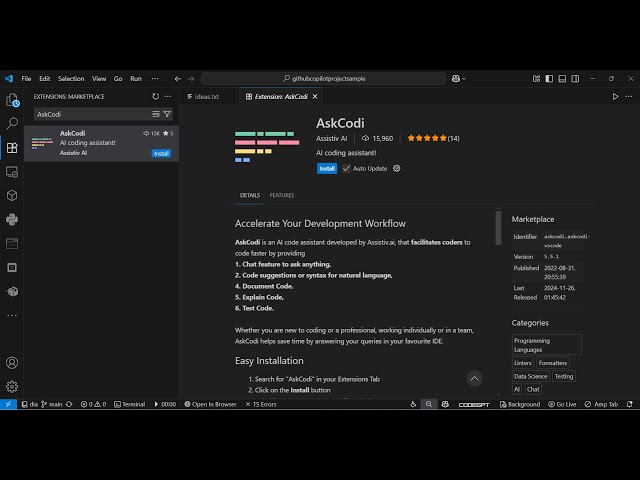Open the remote window status bar icon
640x480 pixels.
8,404
